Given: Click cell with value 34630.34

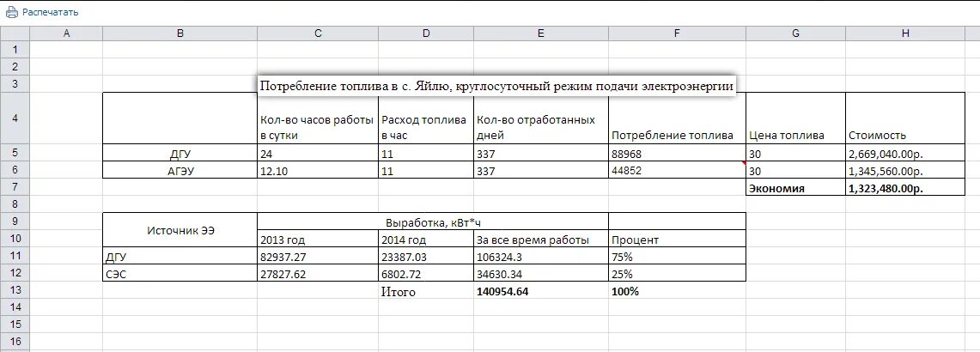Looking at the screenshot, I should 541,273.
